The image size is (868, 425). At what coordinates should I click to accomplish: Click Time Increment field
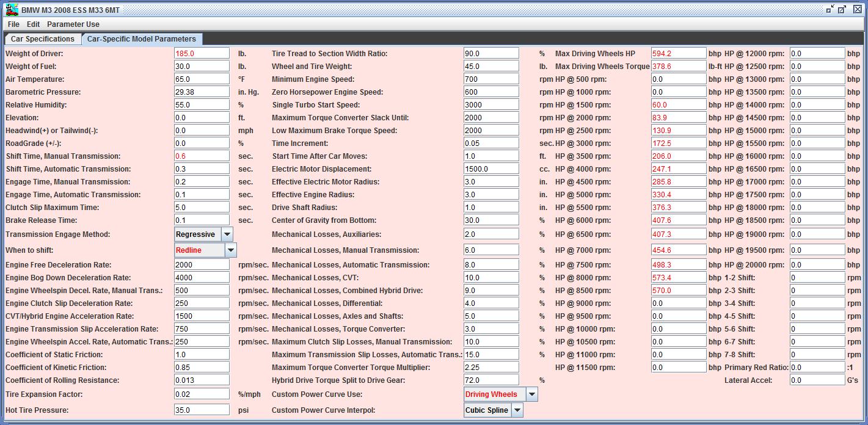pos(491,143)
